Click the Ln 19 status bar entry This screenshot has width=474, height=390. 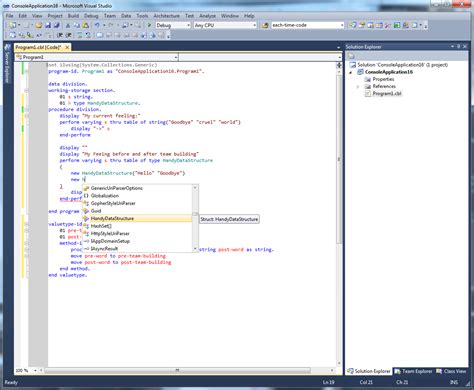(x=328, y=382)
